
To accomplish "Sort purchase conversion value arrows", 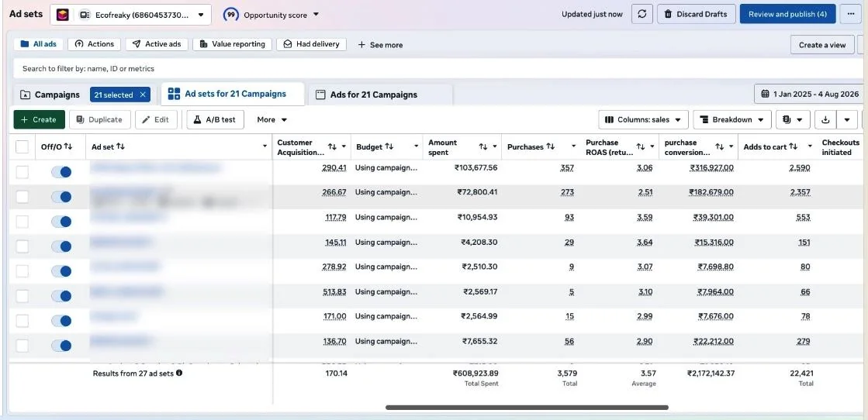I will (x=720, y=146).
